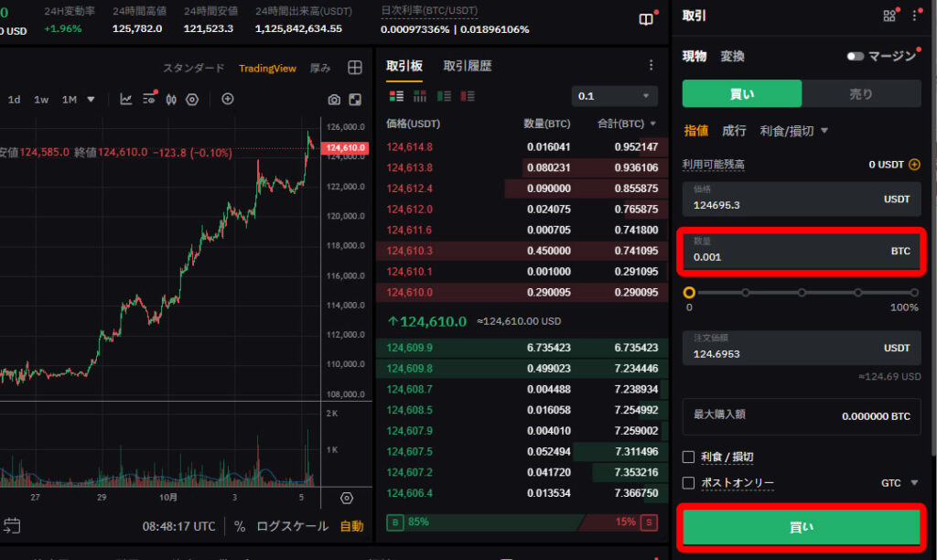
Task: Open the timeframe dropdown arrow after 1M
Action: click(x=91, y=100)
